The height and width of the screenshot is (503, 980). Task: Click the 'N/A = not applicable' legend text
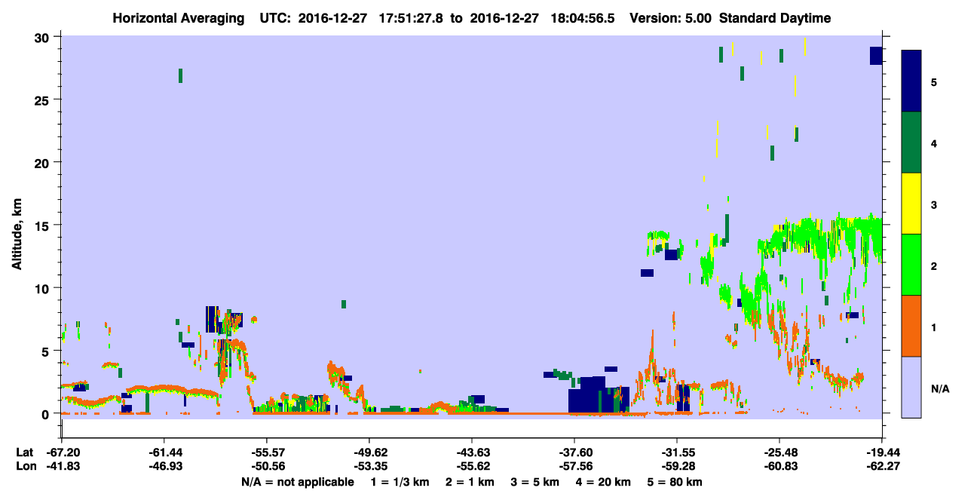tap(298, 481)
